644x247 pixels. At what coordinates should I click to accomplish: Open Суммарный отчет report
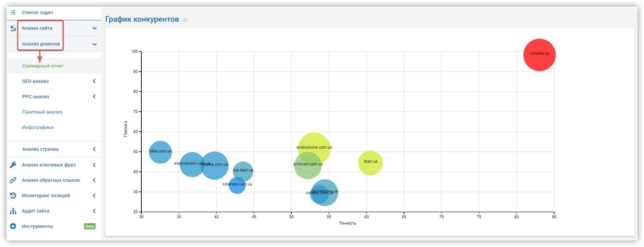pos(43,66)
